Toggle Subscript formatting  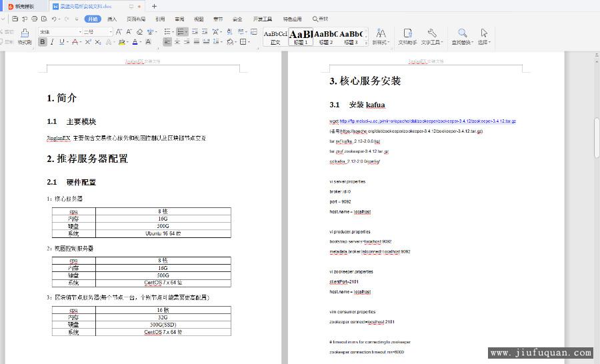(x=98, y=42)
